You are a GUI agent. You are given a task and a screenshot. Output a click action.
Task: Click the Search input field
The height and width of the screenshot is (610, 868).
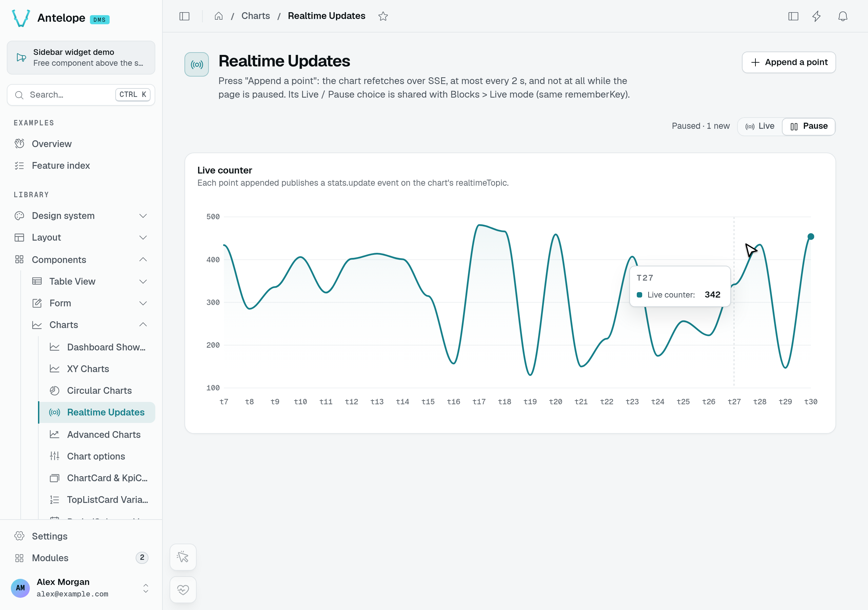pos(81,95)
